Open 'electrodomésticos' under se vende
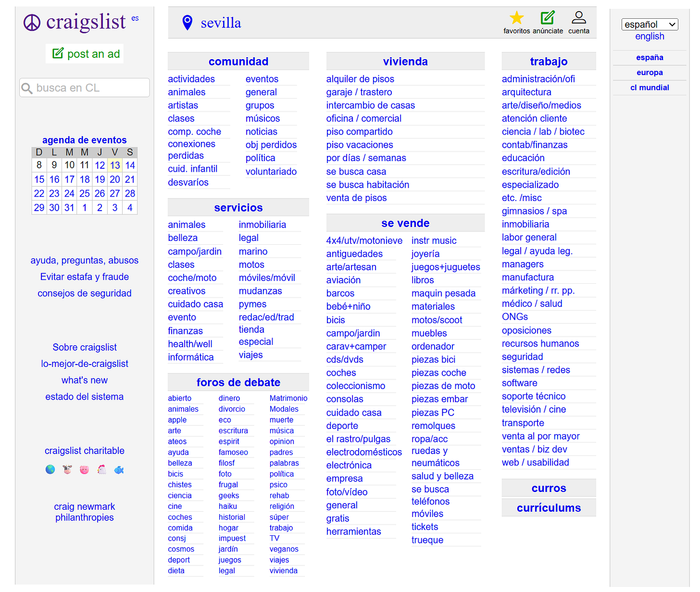Screen dimensions: 700x592 (364, 452)
